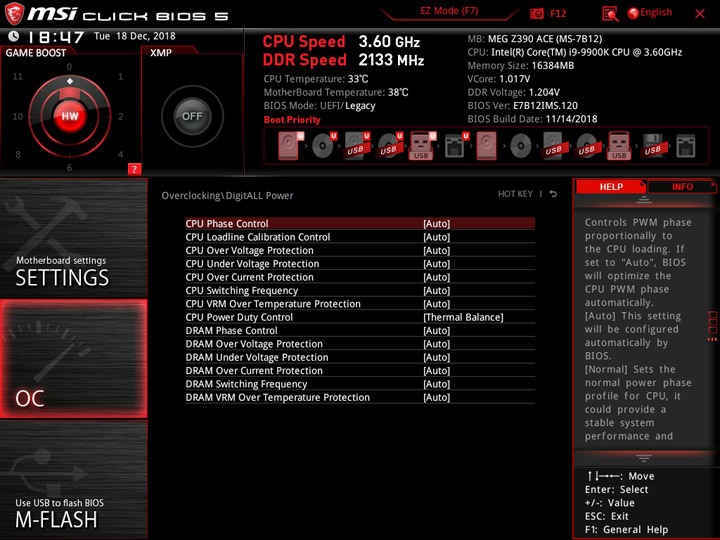Close the BIOS with the red X
720x540 pixels.
pyautogui.click(x=700, y=14)
